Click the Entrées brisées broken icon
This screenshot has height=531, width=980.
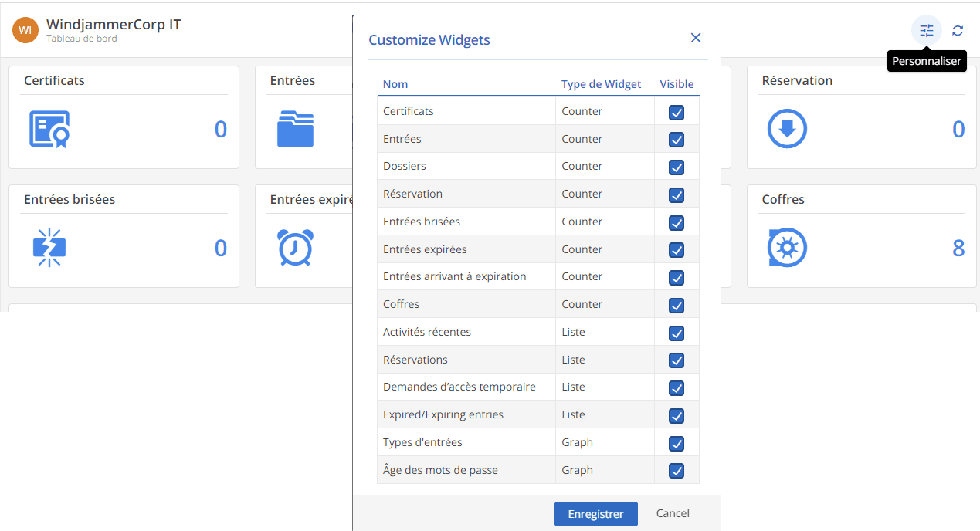(x=49, y=248)
